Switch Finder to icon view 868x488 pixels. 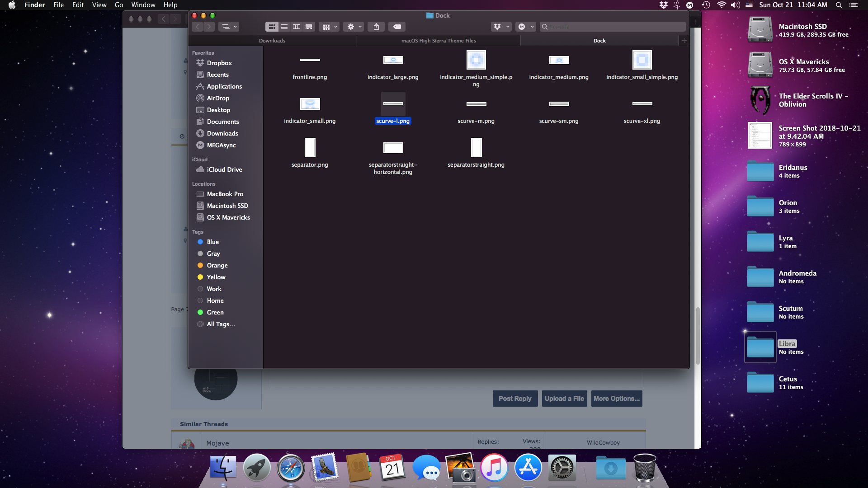[x=272, y=27]
